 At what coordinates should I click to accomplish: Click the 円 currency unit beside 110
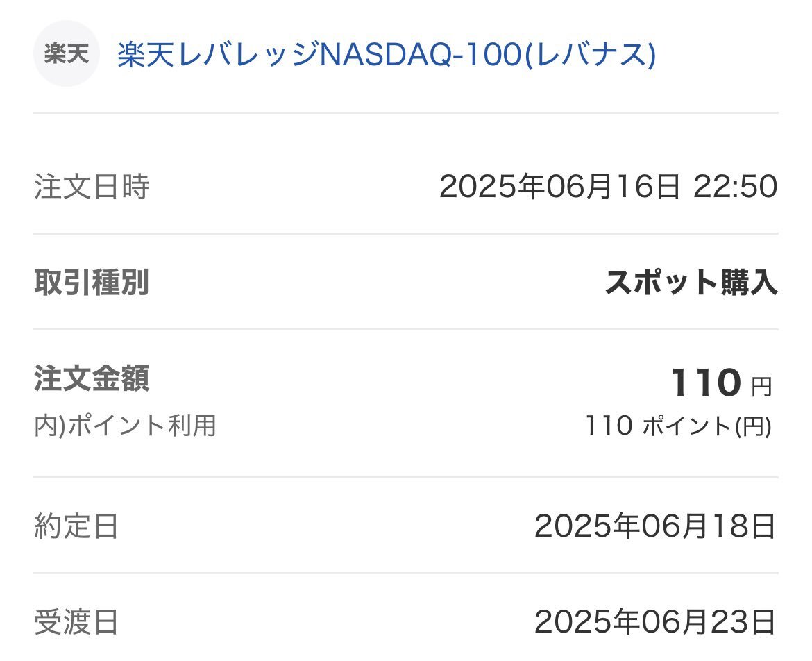tap(762, 387)
